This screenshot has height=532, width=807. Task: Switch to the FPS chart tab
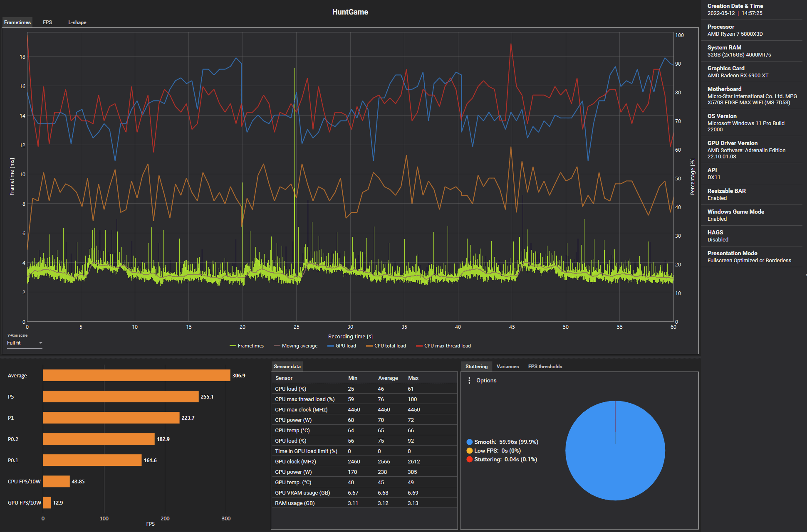[x=47, y=22]
